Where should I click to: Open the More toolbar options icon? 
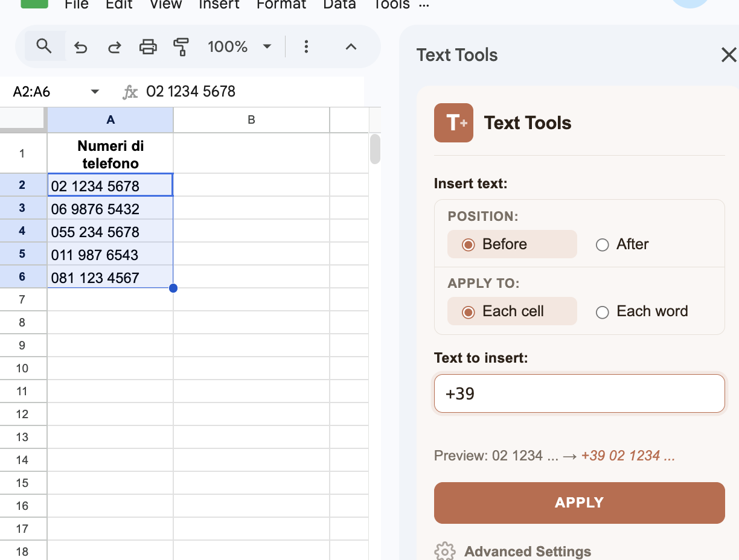[307, 46]
